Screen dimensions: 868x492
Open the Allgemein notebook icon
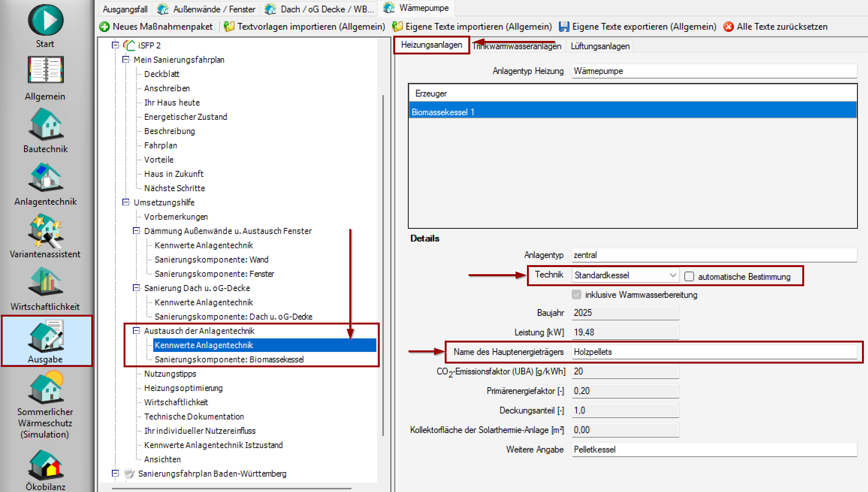[45, 70]
